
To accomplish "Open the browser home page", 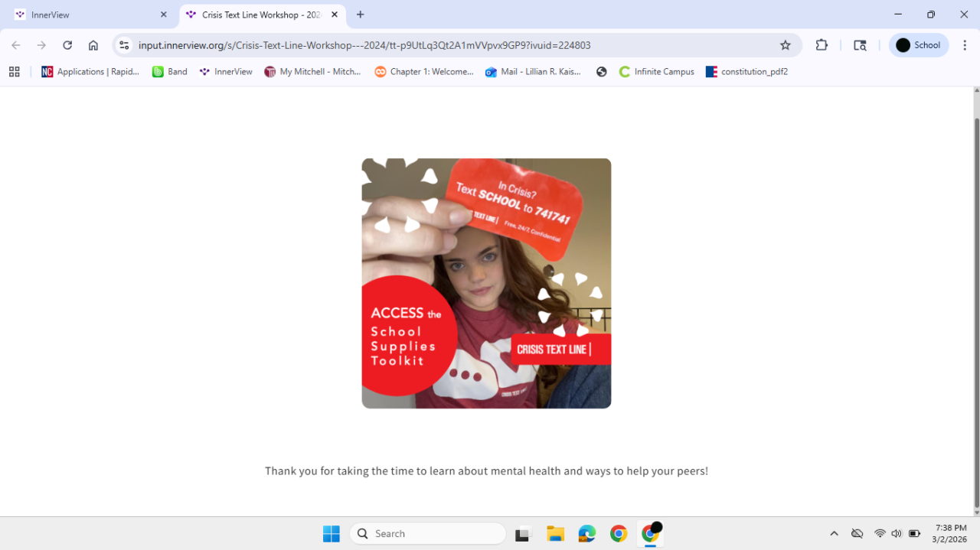I will click(x=93, y=45).
